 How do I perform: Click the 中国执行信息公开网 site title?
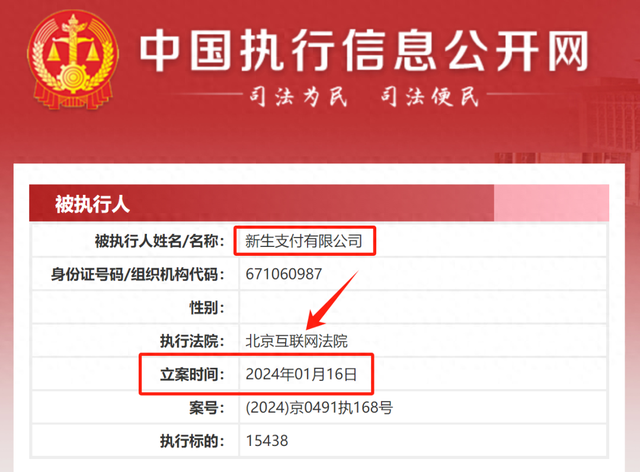(x=364, y=51)
